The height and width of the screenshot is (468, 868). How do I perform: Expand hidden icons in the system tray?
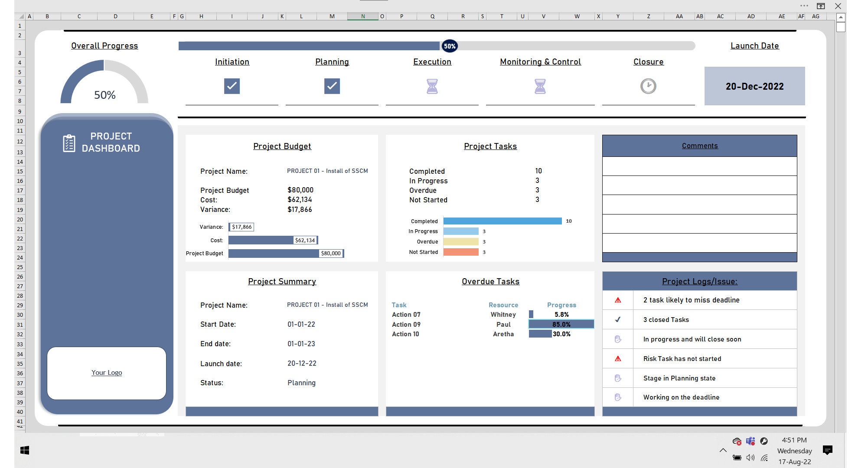[723, 451]
